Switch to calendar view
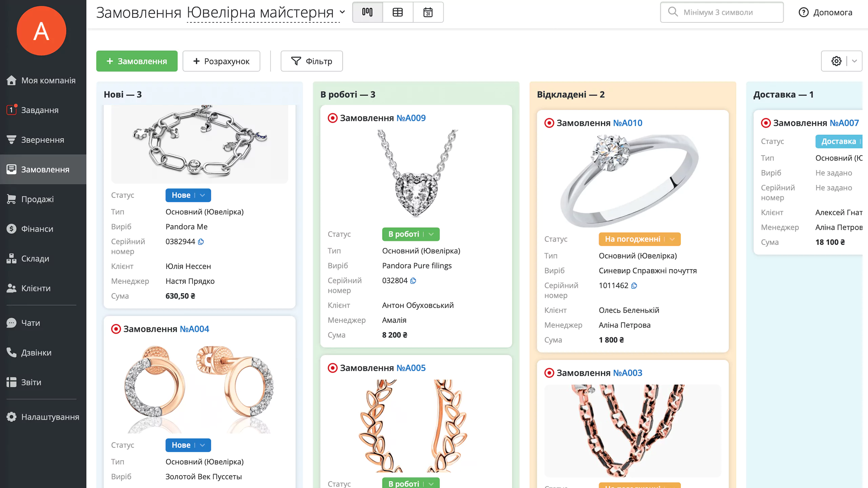This screenshot has width=868, height=488. coord(428,12)
